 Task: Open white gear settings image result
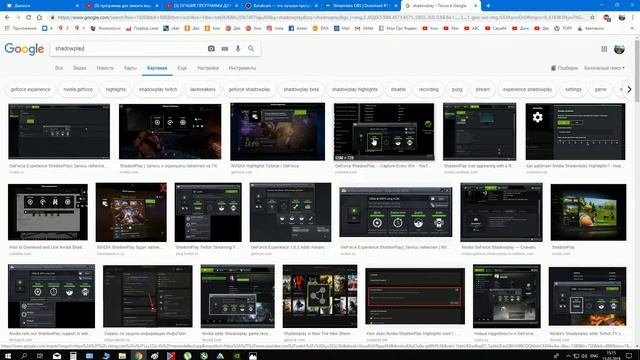point(575,131)
